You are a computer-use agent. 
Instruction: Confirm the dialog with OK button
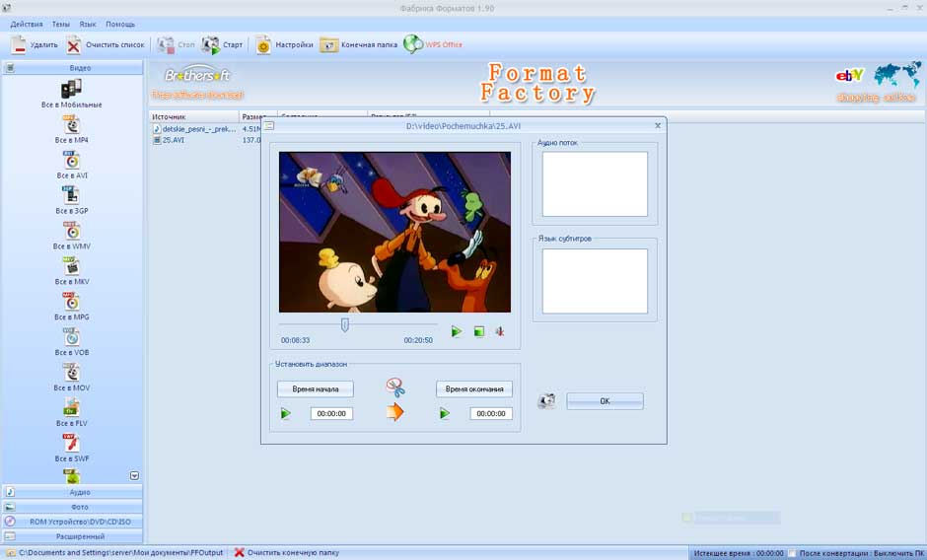point(605,401)
